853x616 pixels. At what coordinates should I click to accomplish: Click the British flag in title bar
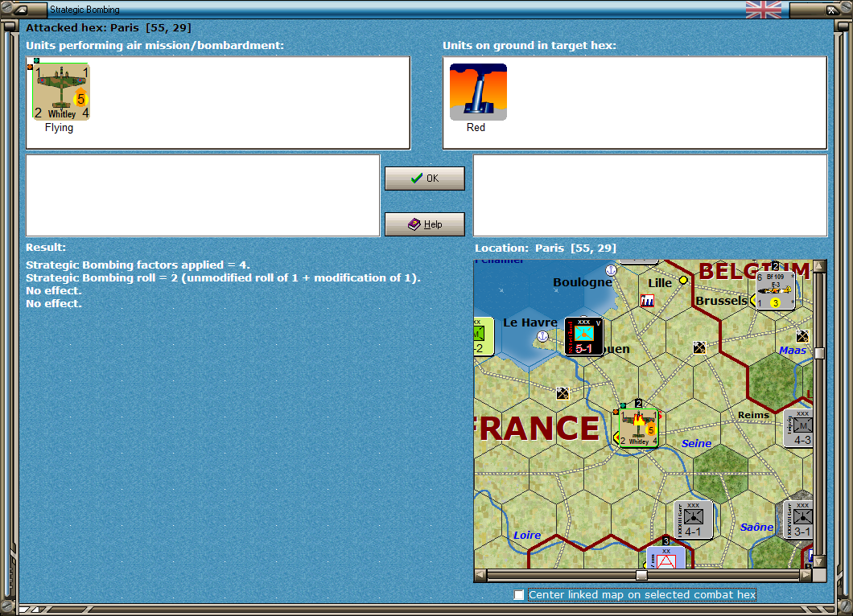(763, 9)
